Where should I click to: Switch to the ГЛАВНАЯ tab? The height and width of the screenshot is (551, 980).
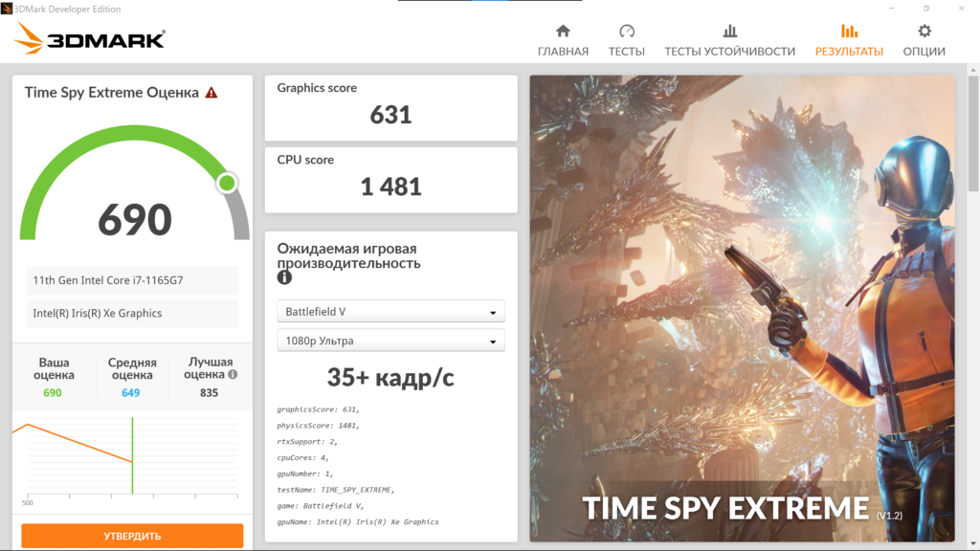(x=563, y=52)
